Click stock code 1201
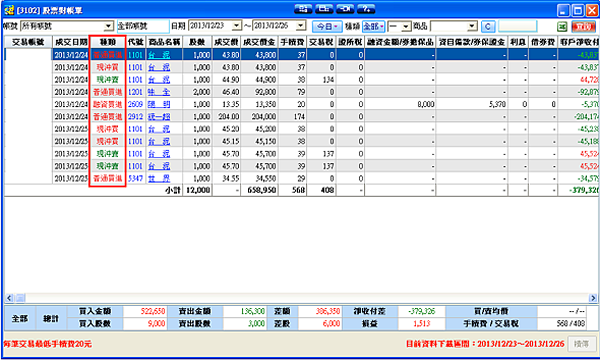Image resolution: width=600 pixels, height=360 pixels. pyautogui.click(x=135, y=92)
